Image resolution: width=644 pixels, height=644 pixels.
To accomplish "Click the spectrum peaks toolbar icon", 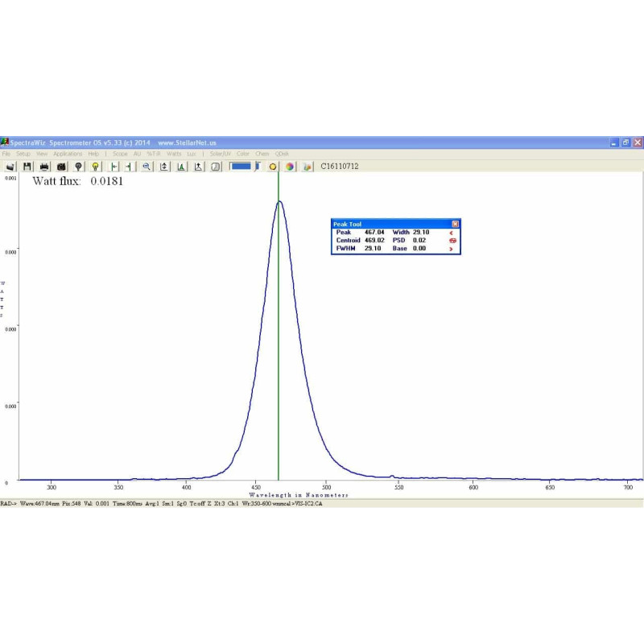I will pyautogui.click(x=181, y=167).
